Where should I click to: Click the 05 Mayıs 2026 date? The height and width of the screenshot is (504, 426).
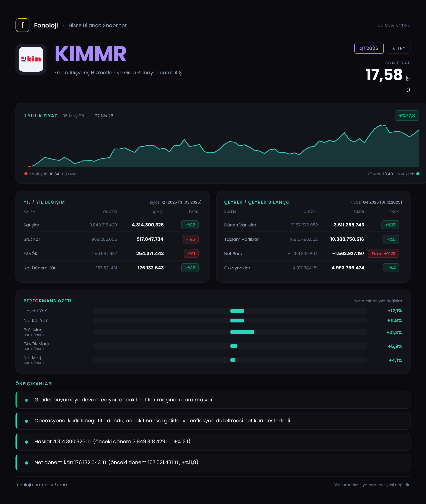coord(394,25)
